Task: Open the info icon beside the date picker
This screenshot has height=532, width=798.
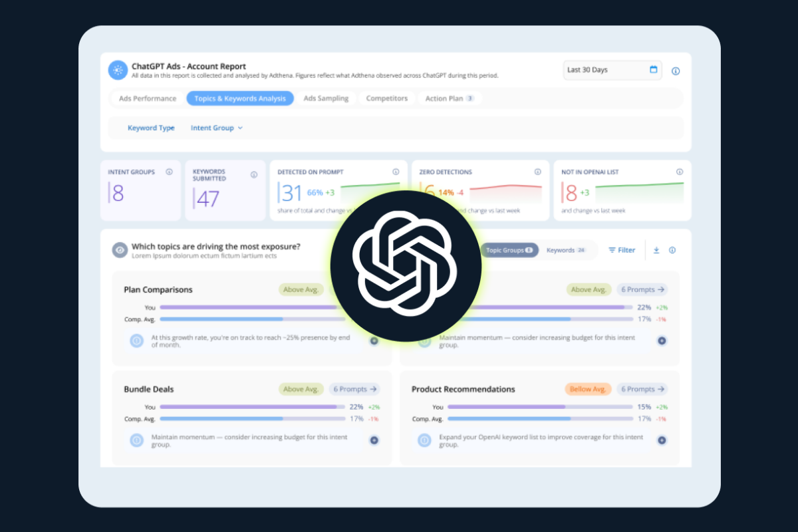Action: (676, 71)
